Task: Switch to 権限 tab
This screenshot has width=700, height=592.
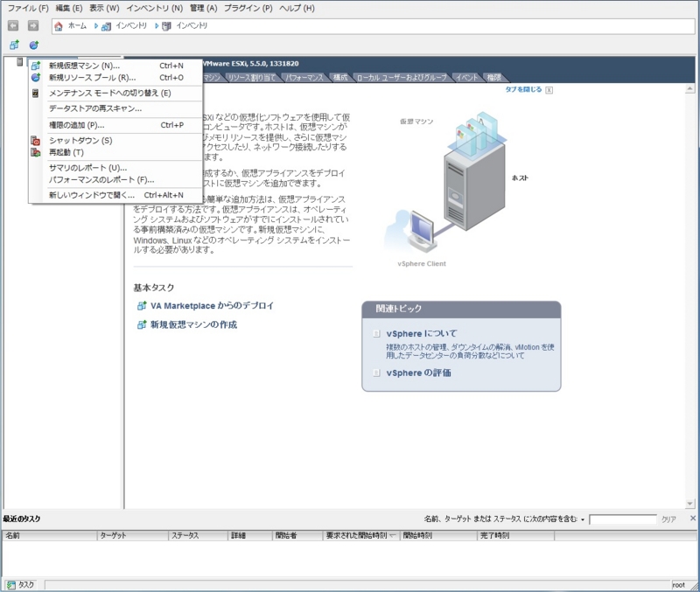Action: tap(493, 78)
